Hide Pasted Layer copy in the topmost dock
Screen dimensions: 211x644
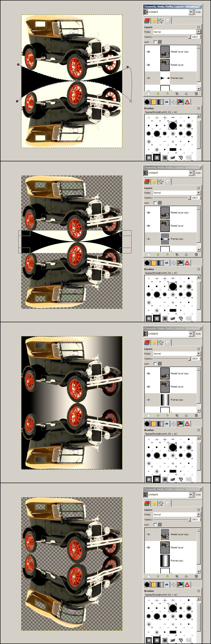(x=148, y=52)
